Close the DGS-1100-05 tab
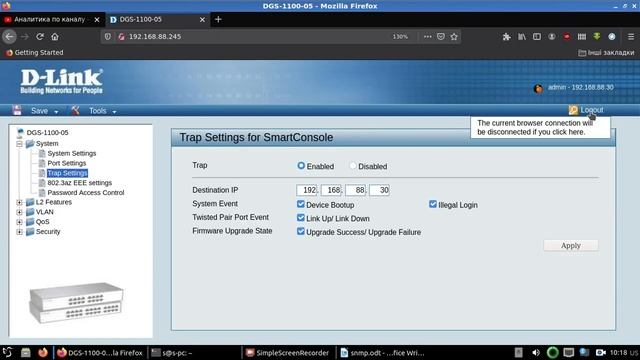Screen dimensions: 640x360 point(202,20)
